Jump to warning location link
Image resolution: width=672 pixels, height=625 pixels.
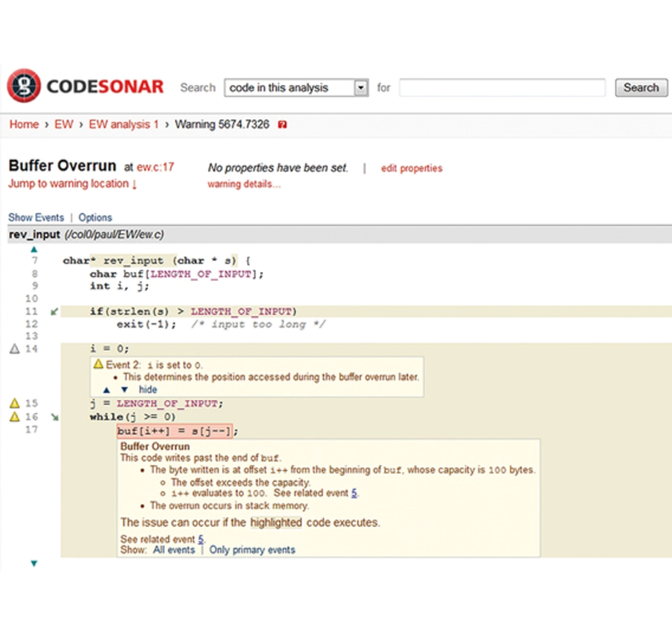(72, 184)
